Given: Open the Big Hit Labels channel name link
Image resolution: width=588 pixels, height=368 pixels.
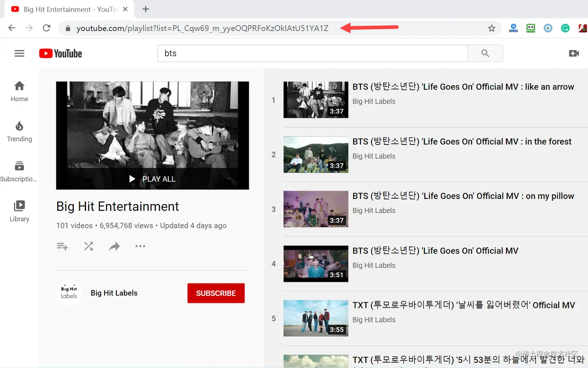Looking at the screenshot, I should coord(114,293).
